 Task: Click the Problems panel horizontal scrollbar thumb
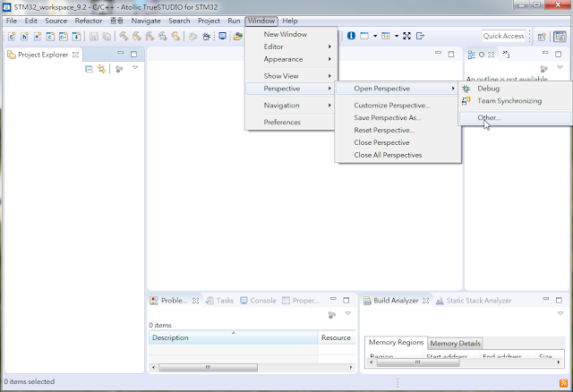click(208, 367)
